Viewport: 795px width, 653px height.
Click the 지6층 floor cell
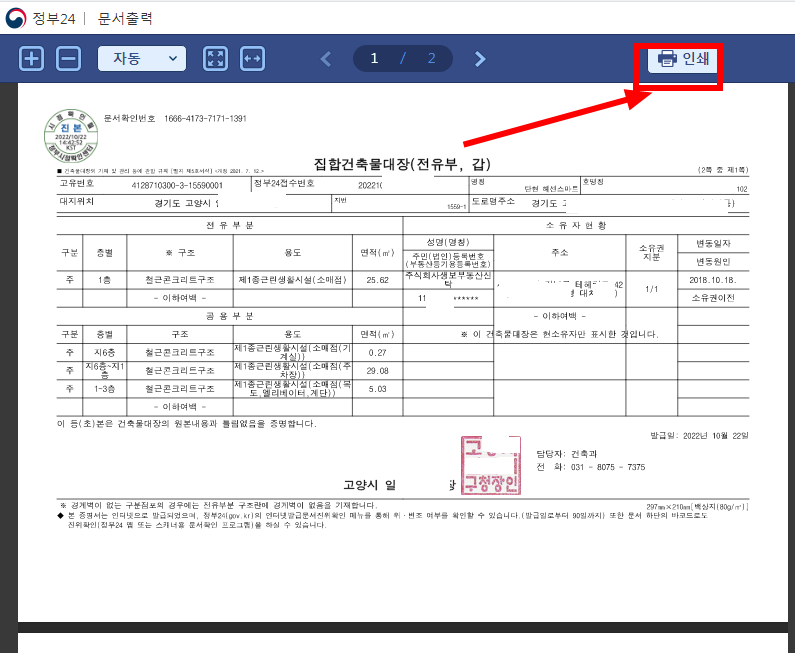click(x=104, y=352)
